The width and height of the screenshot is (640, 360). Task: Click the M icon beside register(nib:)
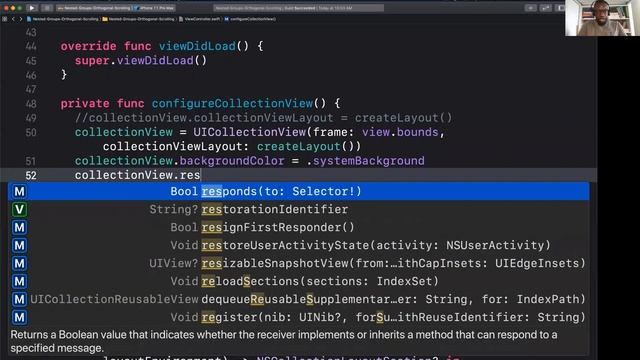coord(19,317)
